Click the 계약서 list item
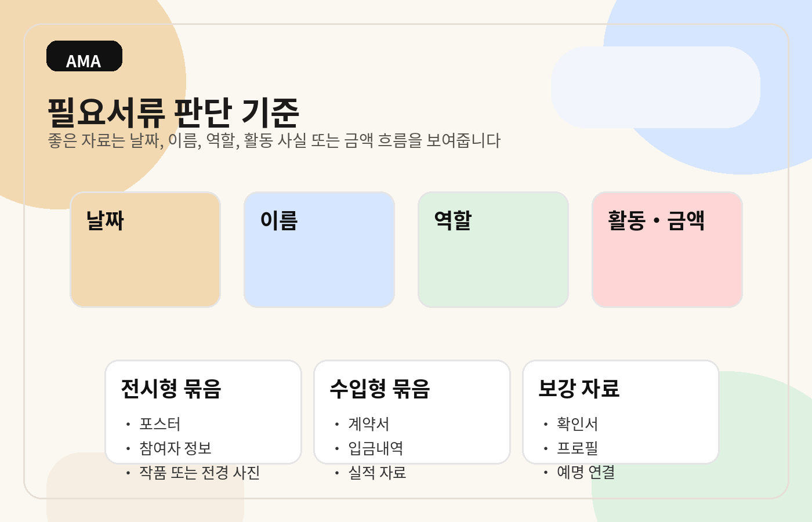Image resolution: width=812 pixels, height=522 pixels. click(368, 424)
